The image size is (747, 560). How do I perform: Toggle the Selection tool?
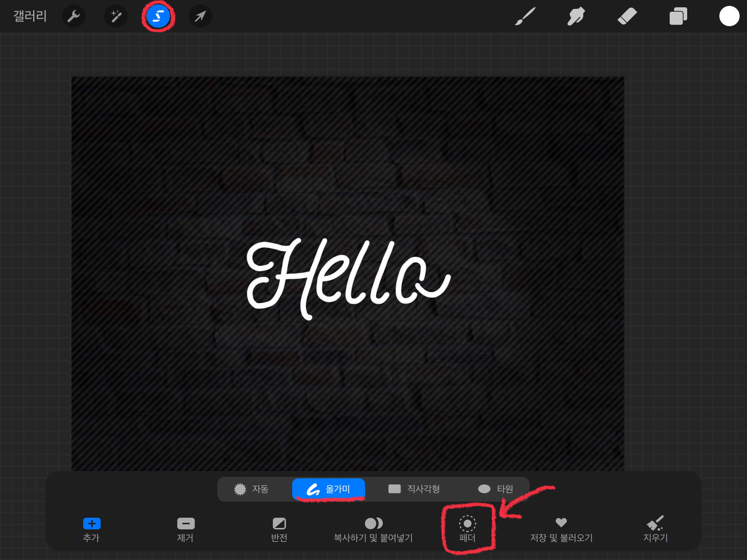tap(158, 16)
